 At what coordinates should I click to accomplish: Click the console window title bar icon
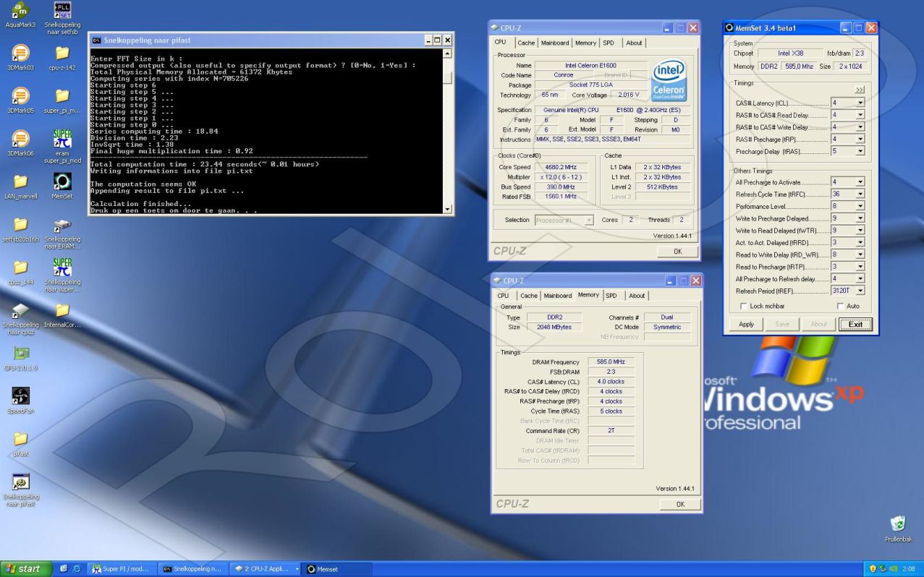96,40
